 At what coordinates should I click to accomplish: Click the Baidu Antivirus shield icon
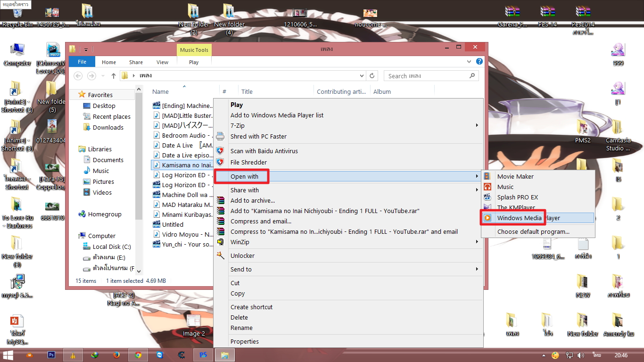point(220,151)
